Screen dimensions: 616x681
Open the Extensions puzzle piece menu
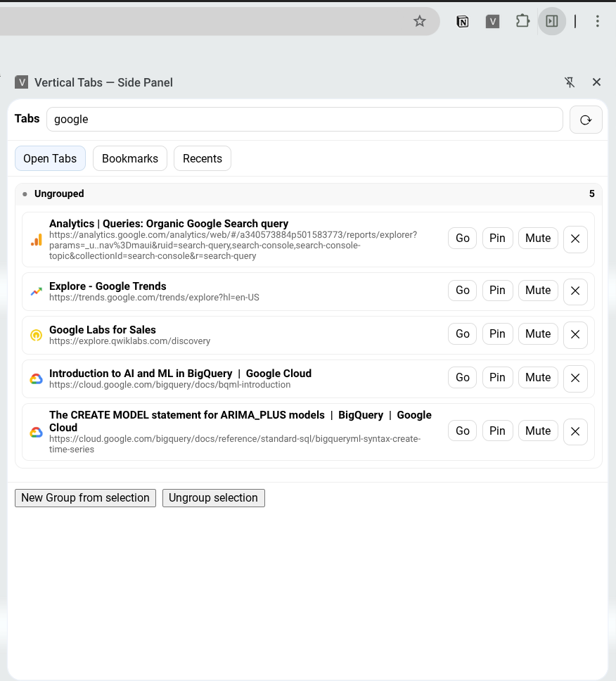[522, 21]
